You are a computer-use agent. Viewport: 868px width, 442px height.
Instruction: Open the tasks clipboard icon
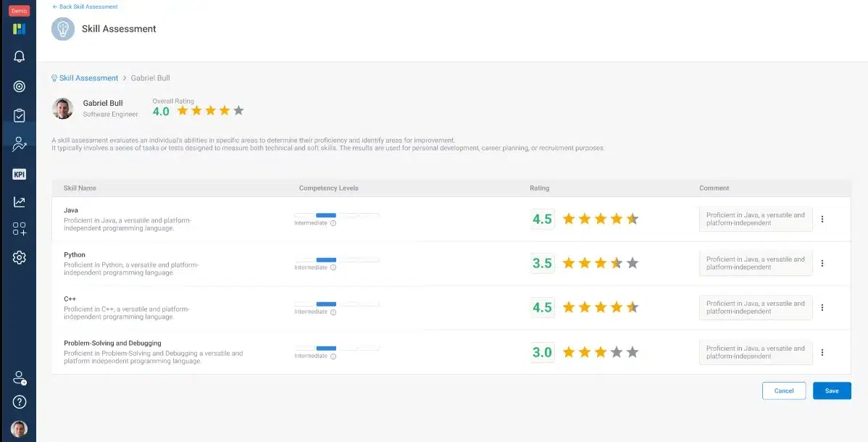20,115
